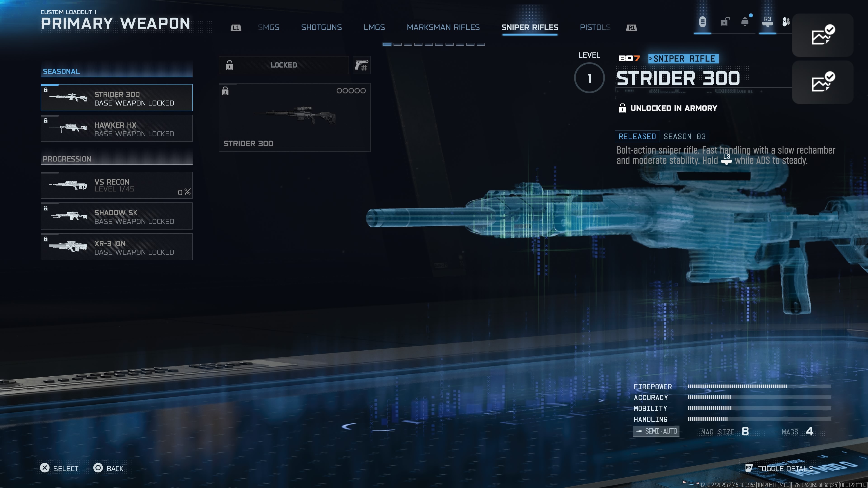Click the BO7 logo above the weapon name
This screenshot has height=488, width=868.
(x=629, y=58)
